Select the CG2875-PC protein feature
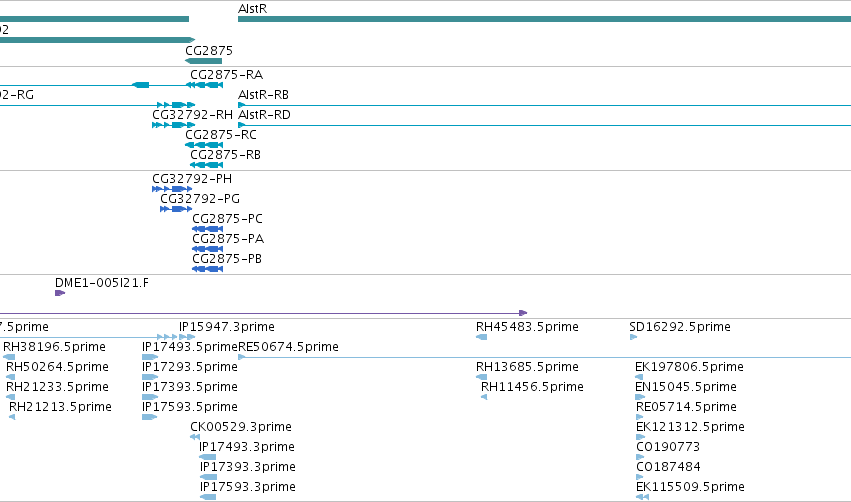The width and height of the screenshot is (851, 502). click(207, 229)
